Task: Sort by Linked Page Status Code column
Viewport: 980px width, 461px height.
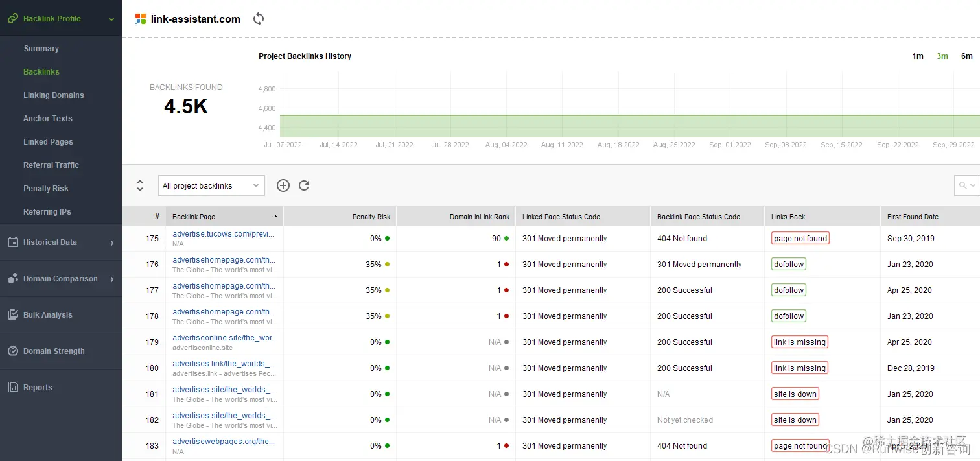Action: [583, 217]
